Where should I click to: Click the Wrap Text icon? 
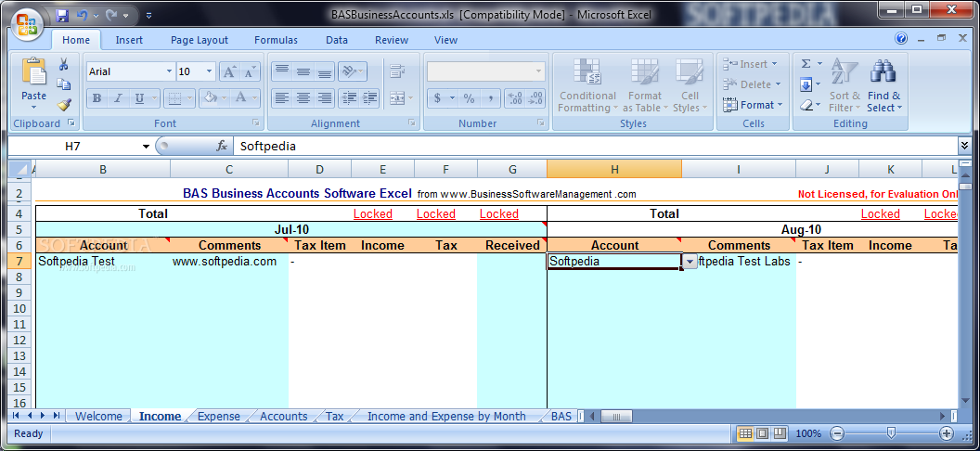pos(396,71)
